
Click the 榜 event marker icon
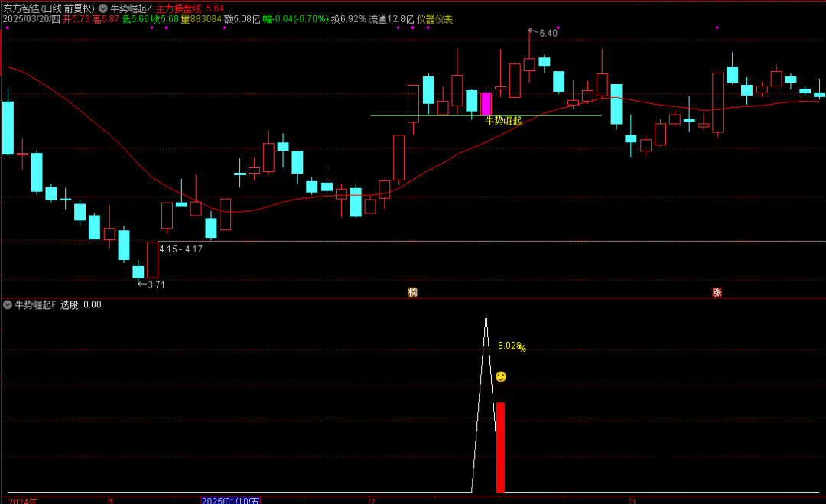[x=413, y=292]
